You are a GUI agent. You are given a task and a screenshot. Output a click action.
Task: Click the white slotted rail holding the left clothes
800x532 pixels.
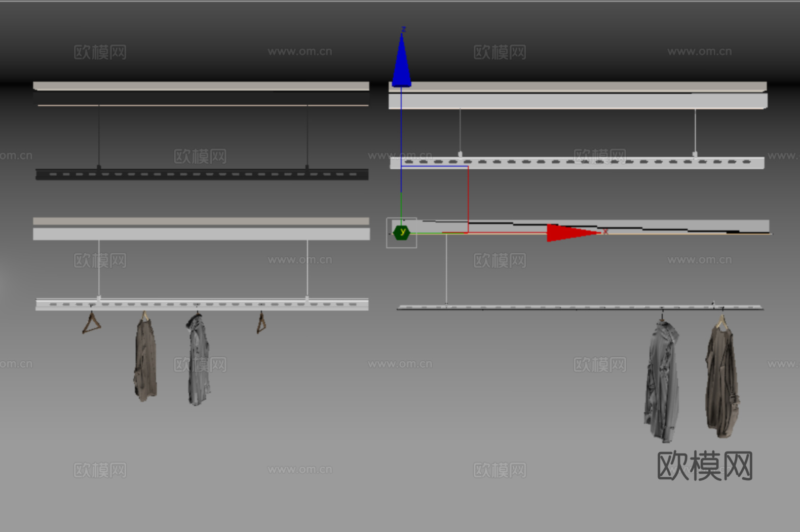(x=202, y=304)
